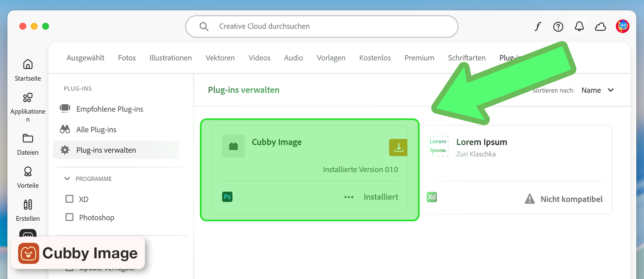Screen dimensions: 644x279
Task: Switch to the Ausgewählt tab
Action: 86,58
